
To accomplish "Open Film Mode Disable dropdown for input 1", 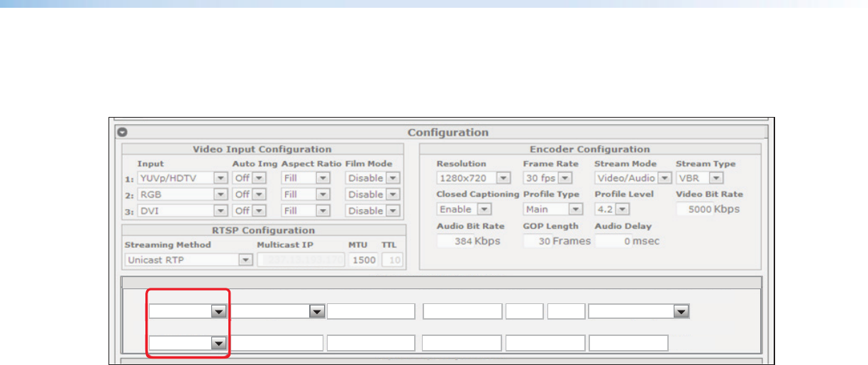I will tap(372, 178).
